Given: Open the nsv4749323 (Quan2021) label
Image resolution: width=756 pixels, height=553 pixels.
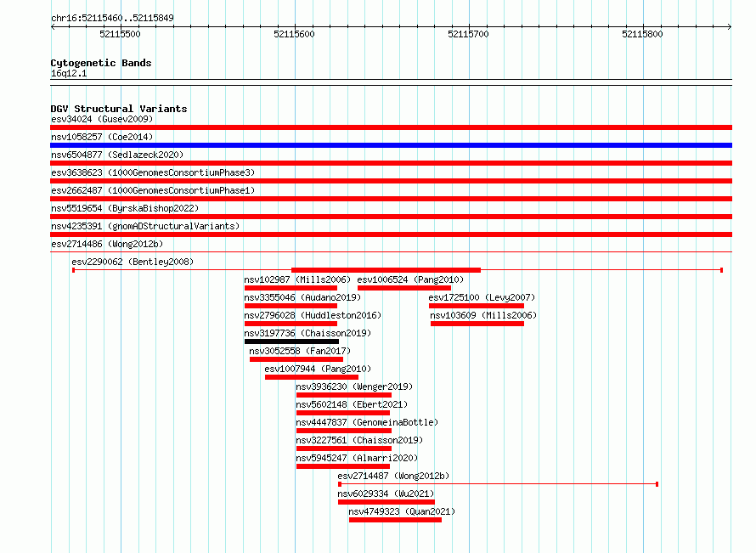Looking at the screenshot, I should (x=402, y=511).
